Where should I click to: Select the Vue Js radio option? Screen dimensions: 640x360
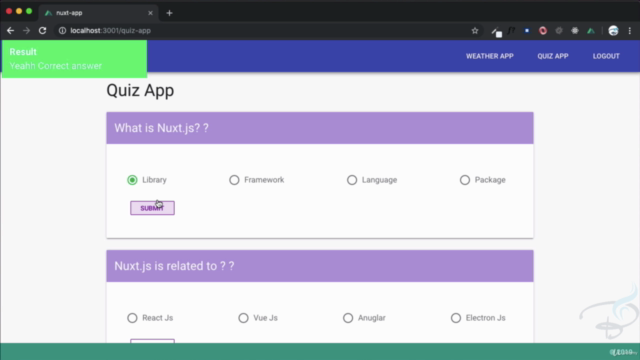click(x=243, y=318)
